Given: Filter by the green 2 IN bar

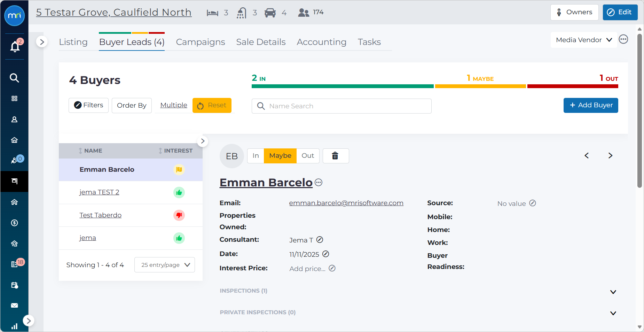Looking at the screenshot, I should (343, 86).
